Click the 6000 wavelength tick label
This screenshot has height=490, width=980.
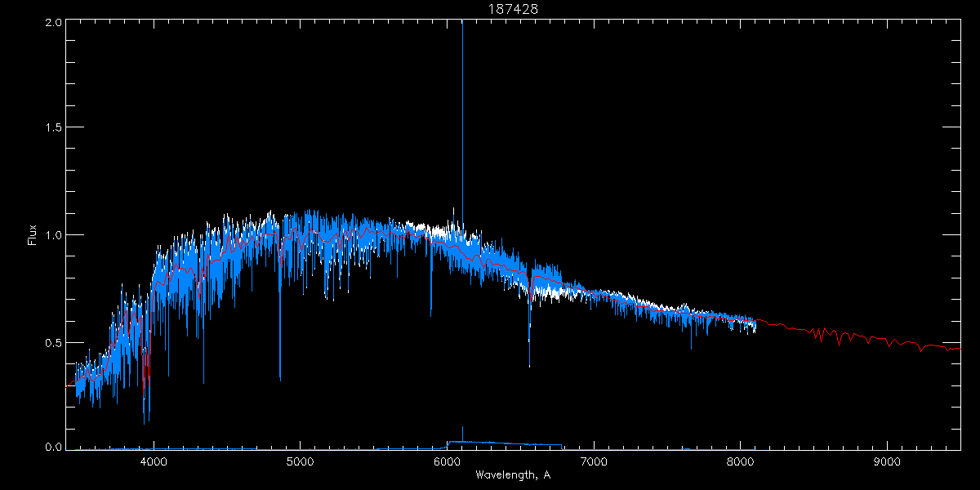448,461
